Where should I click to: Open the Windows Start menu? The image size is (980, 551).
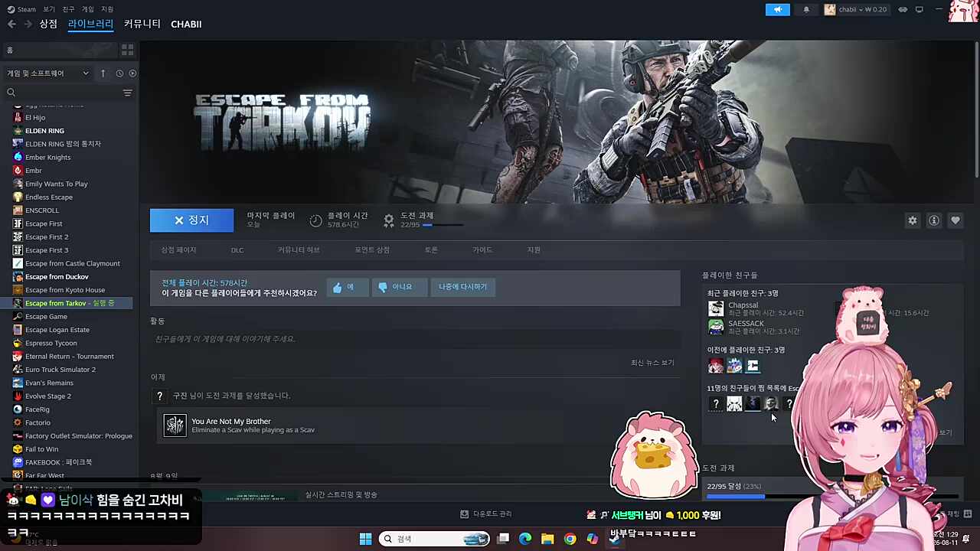[x=365, y=539]
